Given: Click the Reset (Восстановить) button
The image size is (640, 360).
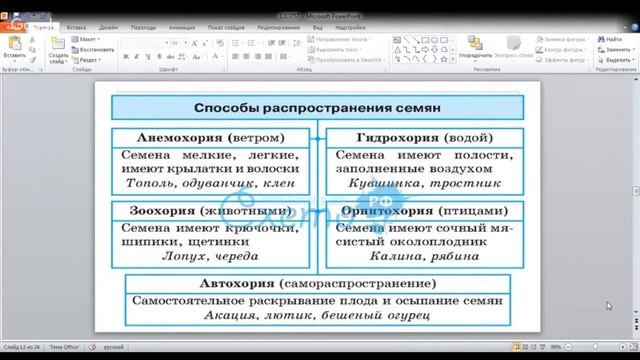Looking at the screenshot, I should click(x=93, y=49).
